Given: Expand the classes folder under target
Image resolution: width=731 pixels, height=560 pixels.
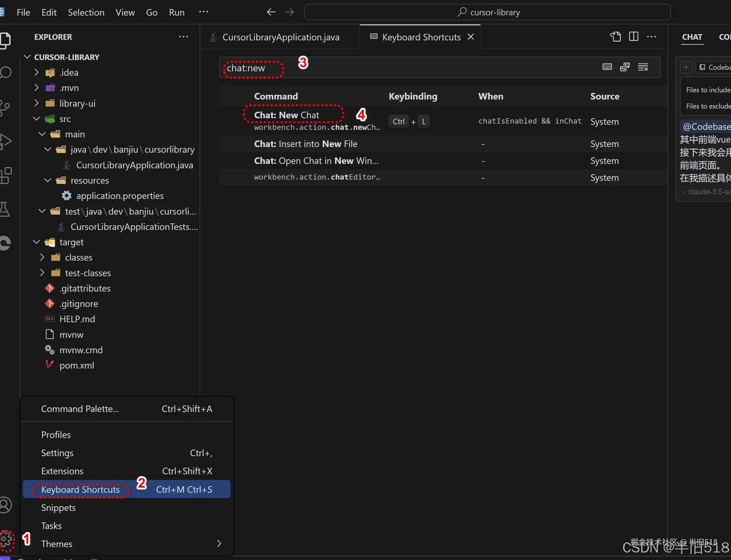Looking at the screenshot, I should (x=42, y=257).
